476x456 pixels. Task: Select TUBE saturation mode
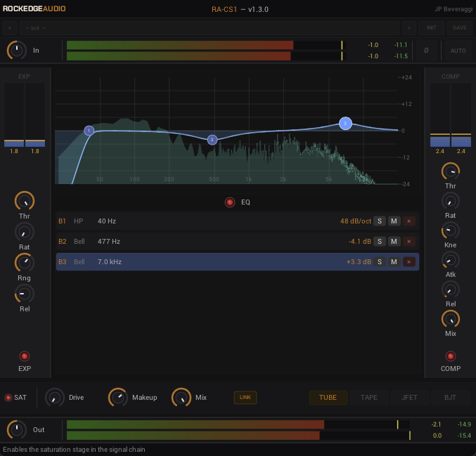click(328, 398)
